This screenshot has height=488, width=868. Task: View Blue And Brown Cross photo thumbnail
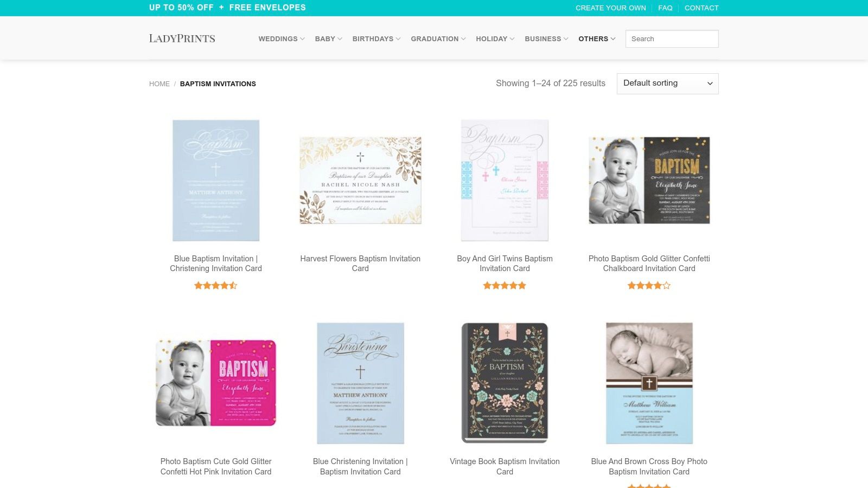[x=649, y=383]
